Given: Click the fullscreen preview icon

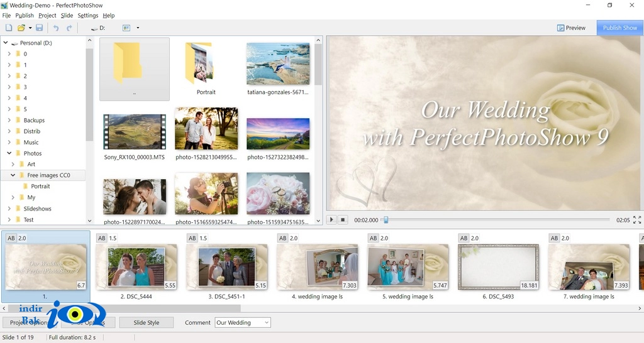Looking at the screenshot, I should click(637, 220).
